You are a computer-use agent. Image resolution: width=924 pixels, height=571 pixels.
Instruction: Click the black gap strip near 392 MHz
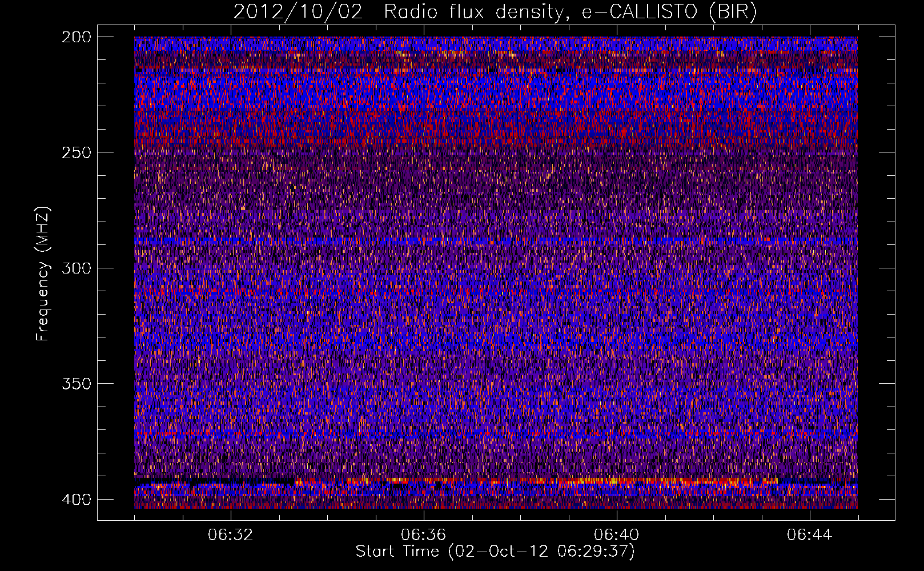pos(214,481)
